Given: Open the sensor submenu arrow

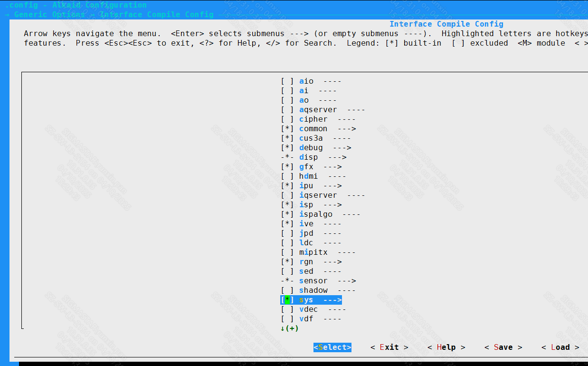Looking at the screenshot, I should click(347, 281).
